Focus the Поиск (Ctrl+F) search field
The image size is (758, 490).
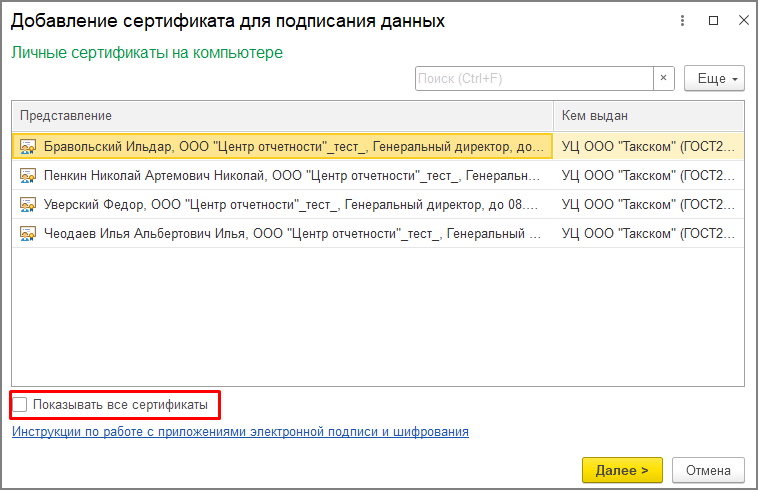pyautogui.click(x=534, y=78)
